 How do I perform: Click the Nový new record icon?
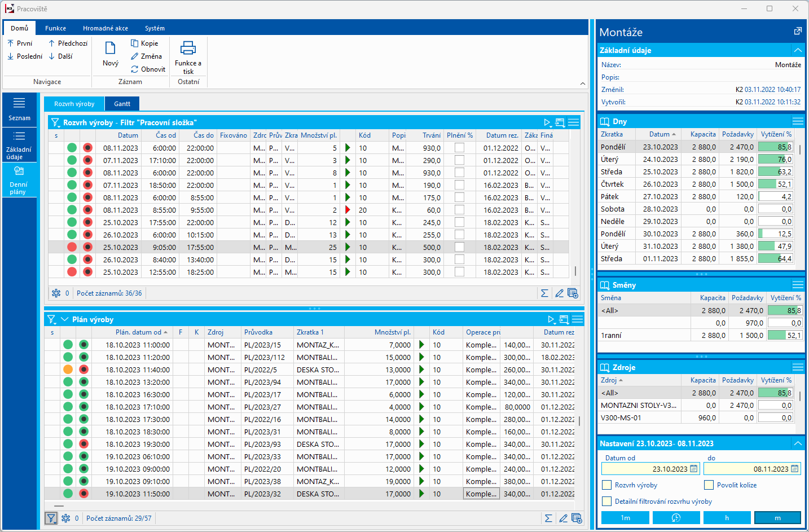coord(111,49)
